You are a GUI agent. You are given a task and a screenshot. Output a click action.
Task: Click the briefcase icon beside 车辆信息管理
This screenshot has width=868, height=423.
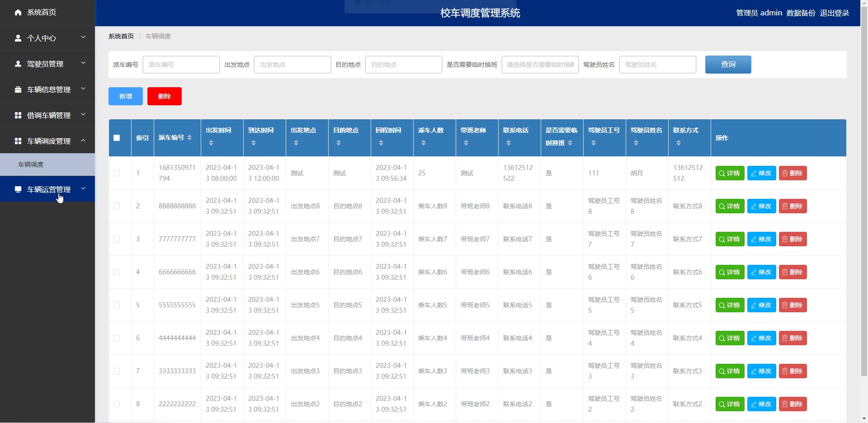coord(18,89)
